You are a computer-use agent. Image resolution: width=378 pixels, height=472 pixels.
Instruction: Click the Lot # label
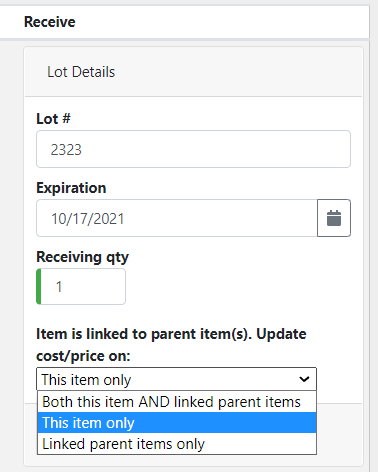point(53,119)
